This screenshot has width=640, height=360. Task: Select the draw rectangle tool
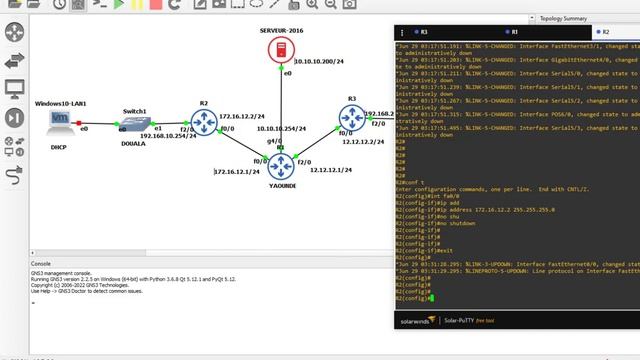(238, 4)
